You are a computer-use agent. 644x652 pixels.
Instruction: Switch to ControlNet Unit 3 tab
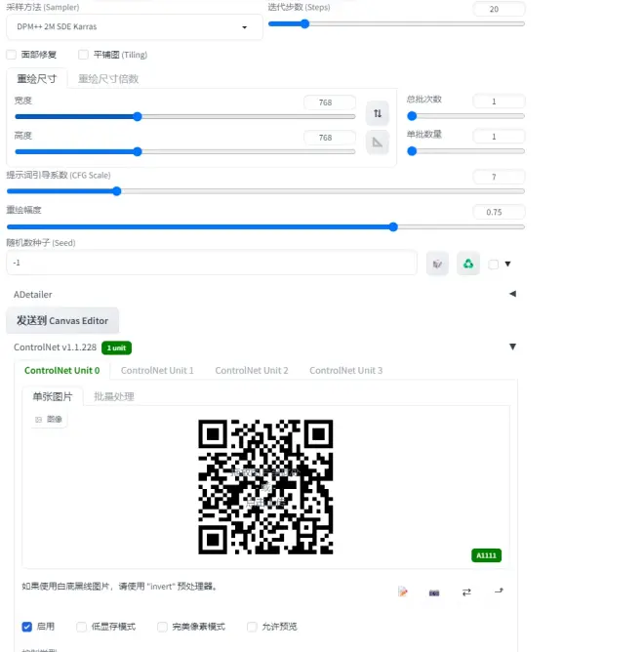click(345, 370)
